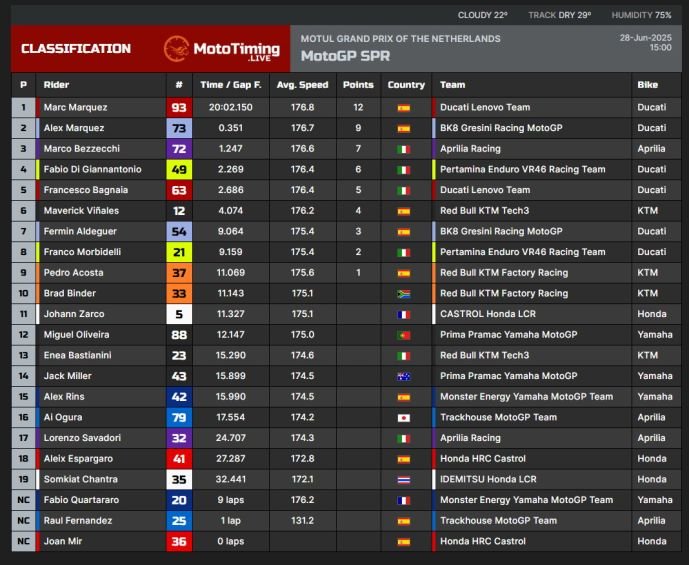Viewport: 689px width, 565px height.
Task: Click winning time 20:02.150
Action: coord(231,108)
